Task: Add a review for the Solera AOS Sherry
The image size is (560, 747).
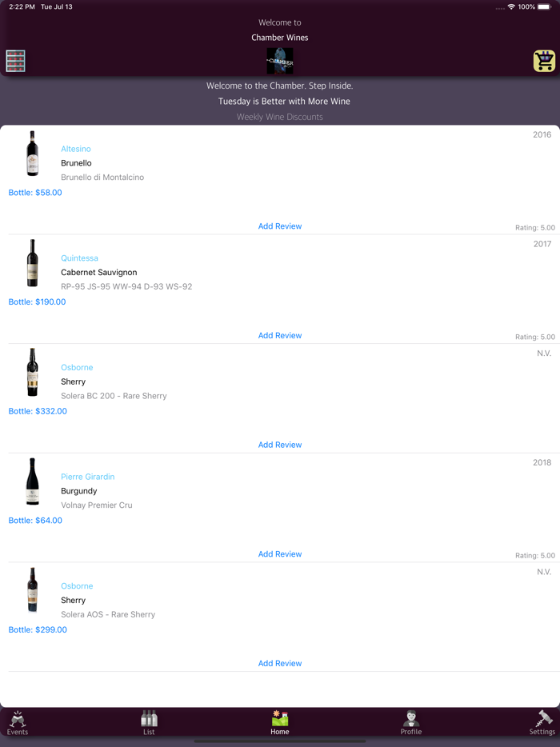Action: [279, 663]
